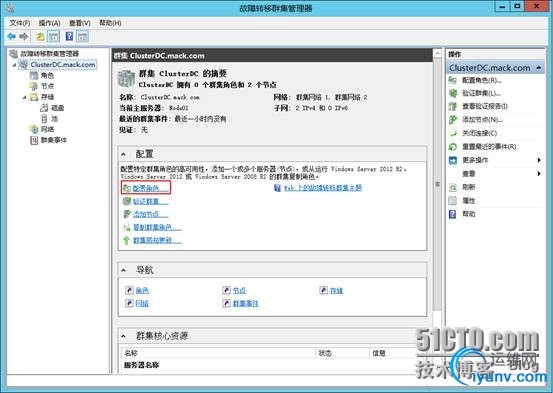Viewport: 553px width, 393px height.
Task: Click 添加节点(N)... in the actions pane
Action: coord(482,120)
